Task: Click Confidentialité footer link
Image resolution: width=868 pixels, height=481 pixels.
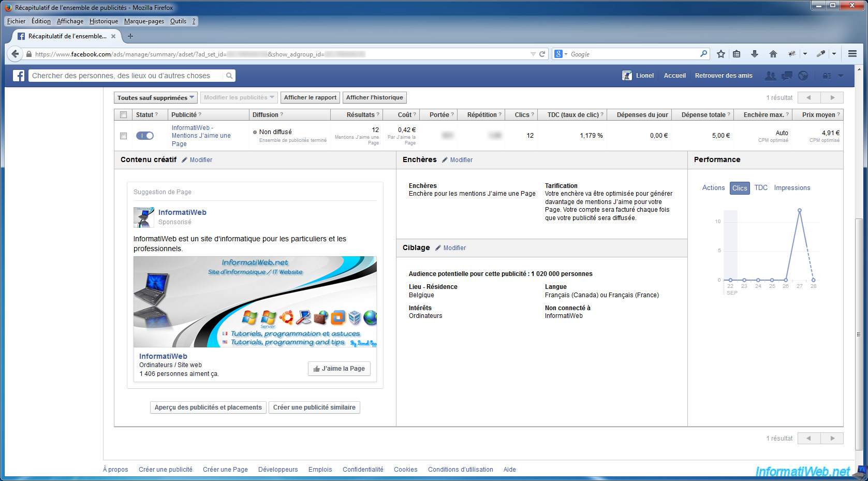Action: click(363, 470)
